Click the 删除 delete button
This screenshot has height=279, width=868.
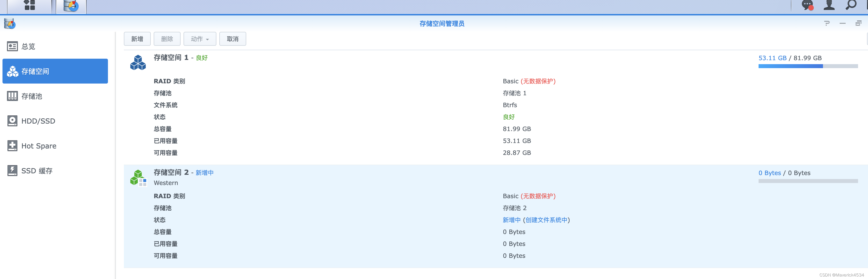point(167,39)
